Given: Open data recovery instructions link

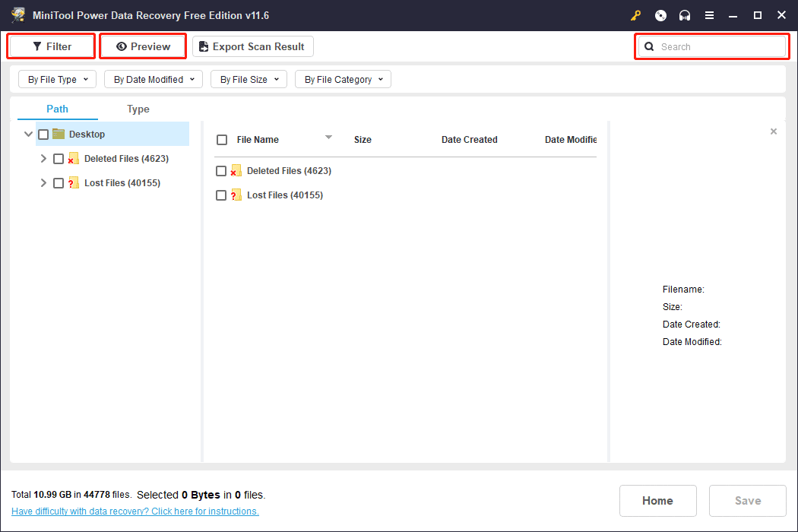Looking at the screenshot, I should click(x=135, y=511).
